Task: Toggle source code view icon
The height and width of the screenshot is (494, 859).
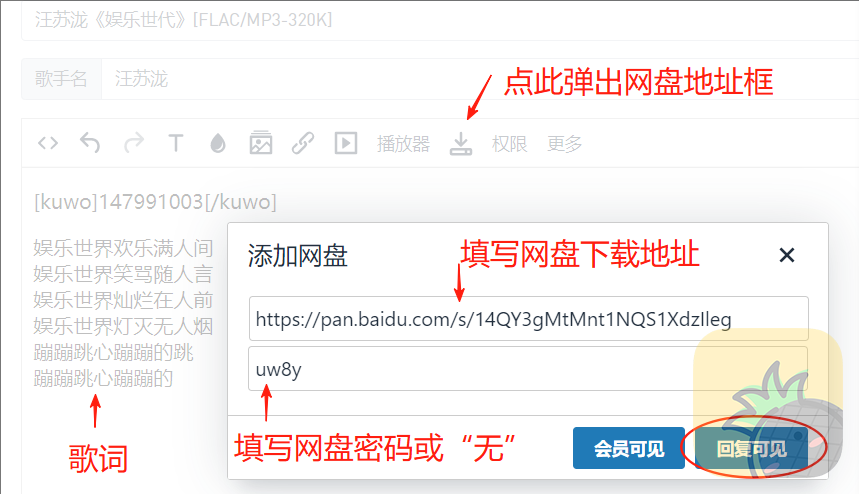Action: click(x=48, y=143)
